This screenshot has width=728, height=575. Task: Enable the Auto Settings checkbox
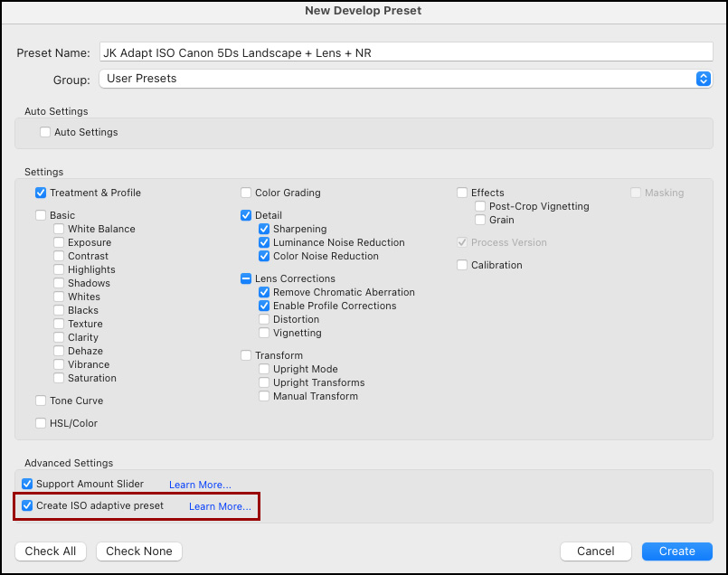tap(45, 132)
